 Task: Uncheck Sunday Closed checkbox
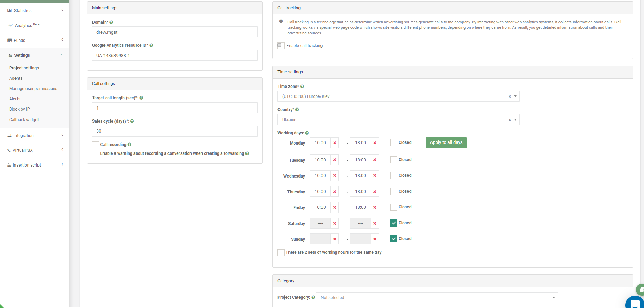pyautogui.click(x=394, y=239)
